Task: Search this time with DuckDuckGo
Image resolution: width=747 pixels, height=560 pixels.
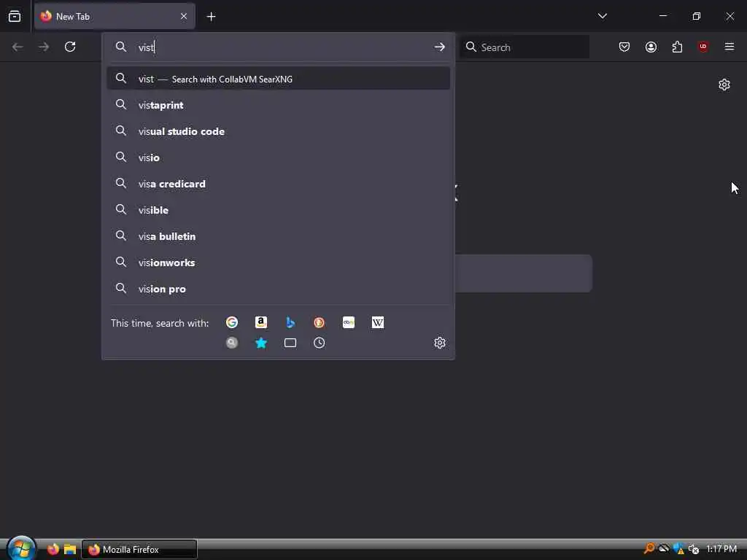Action: (x=320, y=322)
